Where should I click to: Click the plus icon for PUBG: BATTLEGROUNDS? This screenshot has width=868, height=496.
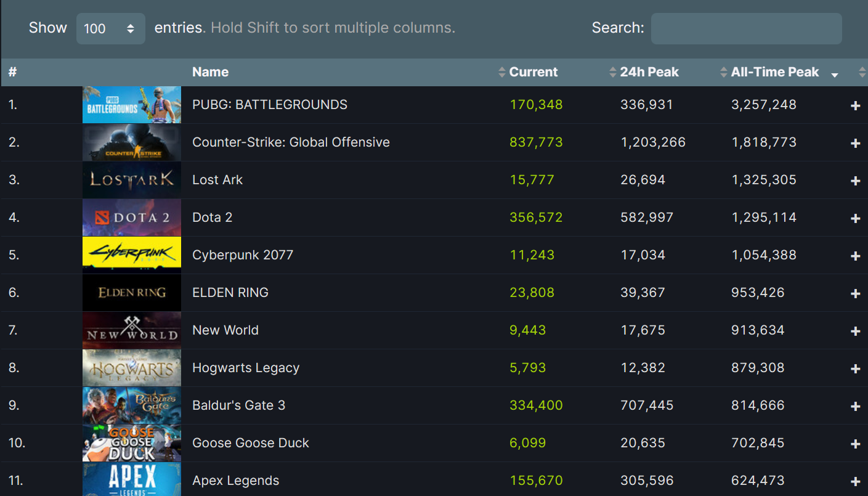[x=855, y=106]
